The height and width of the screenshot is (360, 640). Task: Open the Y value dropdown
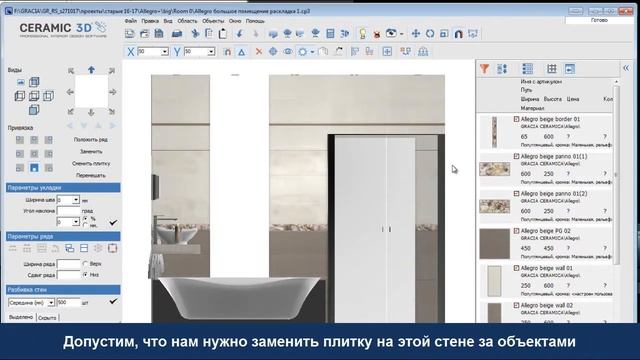point(211,52)
